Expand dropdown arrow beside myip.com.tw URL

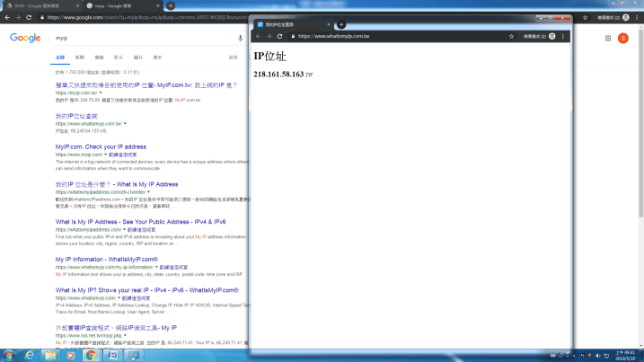pyautogui.click(x=101, y=93)
